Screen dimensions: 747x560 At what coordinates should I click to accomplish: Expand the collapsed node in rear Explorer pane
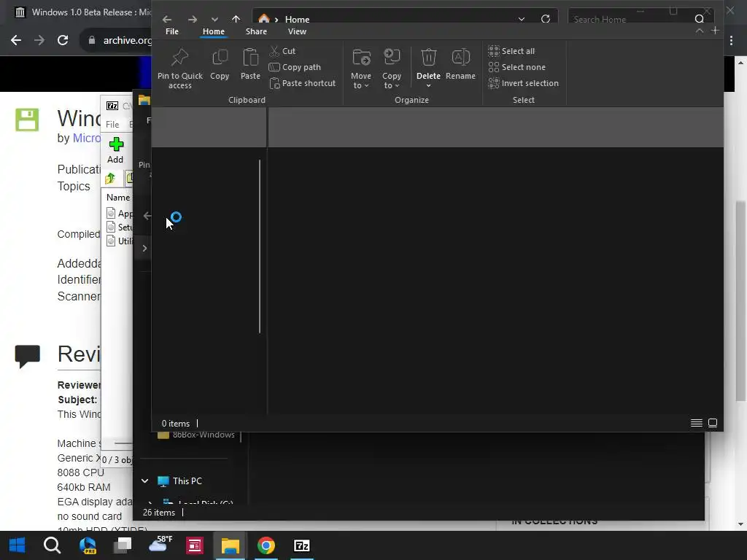(145, 248)
